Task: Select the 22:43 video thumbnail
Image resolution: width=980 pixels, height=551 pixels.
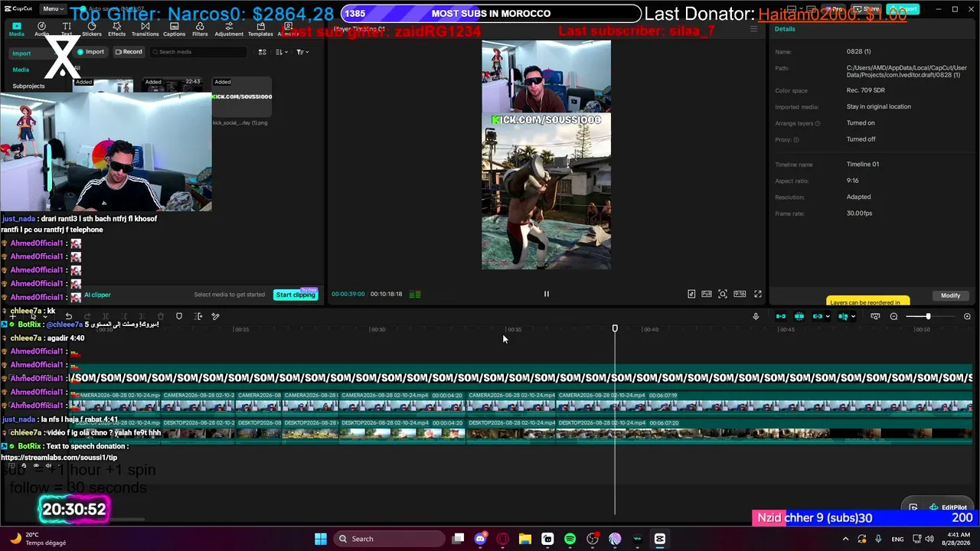Action: (x=173, y=86)
